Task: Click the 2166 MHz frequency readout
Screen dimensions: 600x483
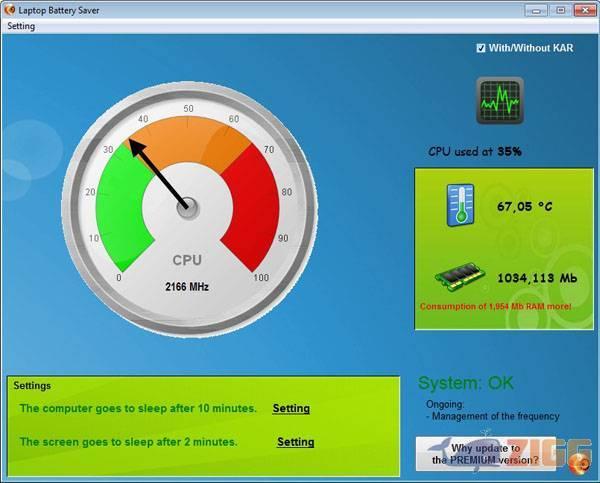Action: click(x=187, y=286)
